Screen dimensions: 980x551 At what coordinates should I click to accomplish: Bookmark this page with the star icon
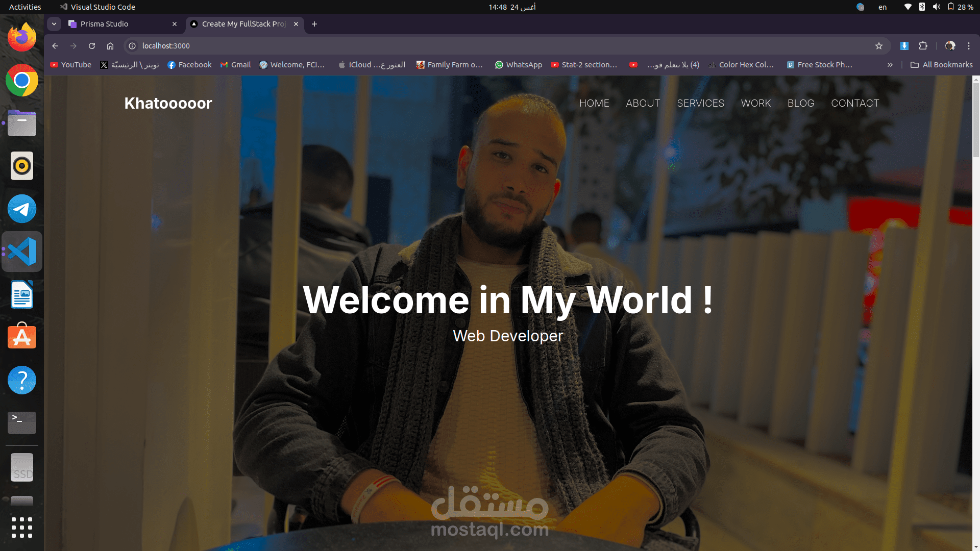(x=879, y=46)
